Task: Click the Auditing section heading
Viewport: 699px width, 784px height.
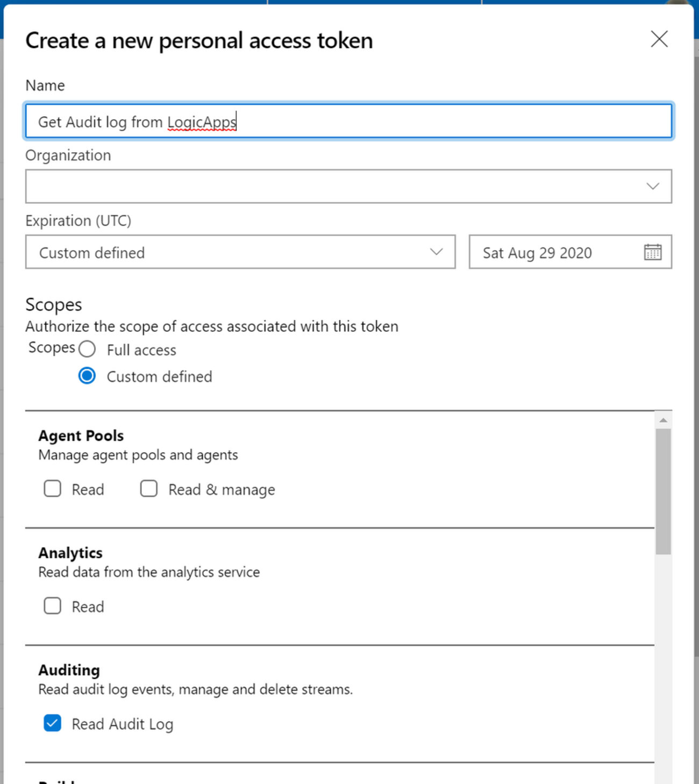Action: point(69,670)
